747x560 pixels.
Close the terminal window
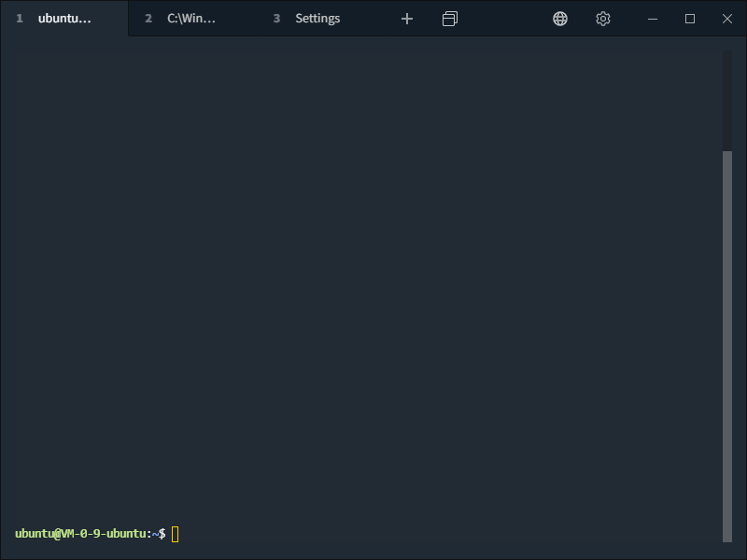click(x=727, y=19)
